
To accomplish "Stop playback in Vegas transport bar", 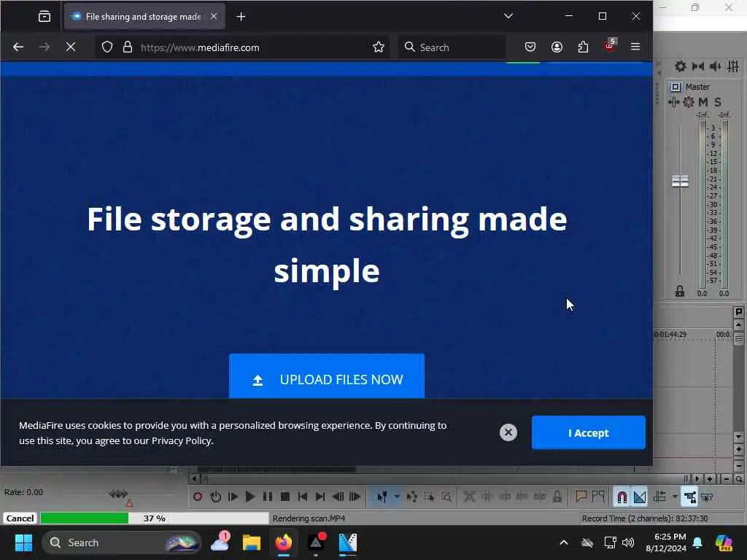I will click(285, 497).
